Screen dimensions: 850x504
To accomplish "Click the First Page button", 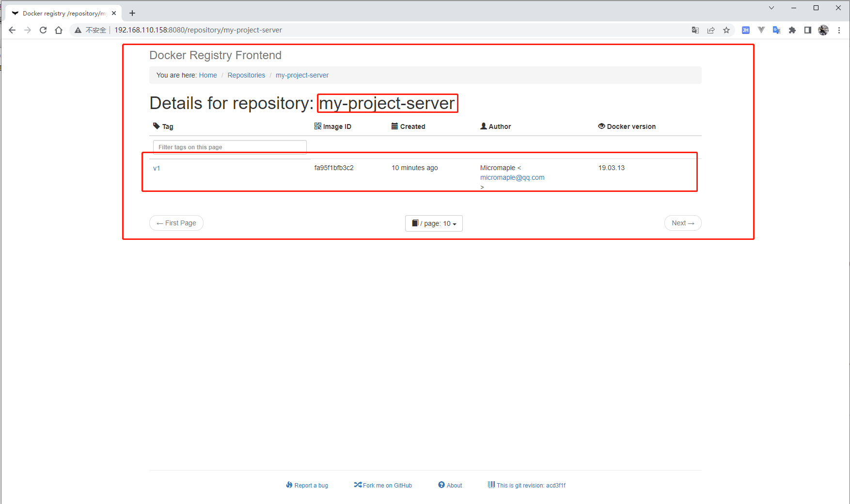I will 176,223.
